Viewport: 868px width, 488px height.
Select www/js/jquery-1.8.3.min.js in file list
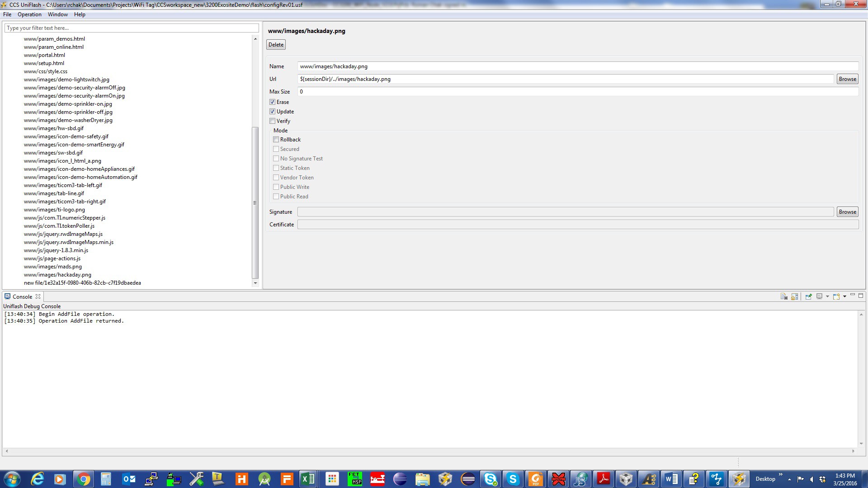pyautogui.click(x=56, y=250)
